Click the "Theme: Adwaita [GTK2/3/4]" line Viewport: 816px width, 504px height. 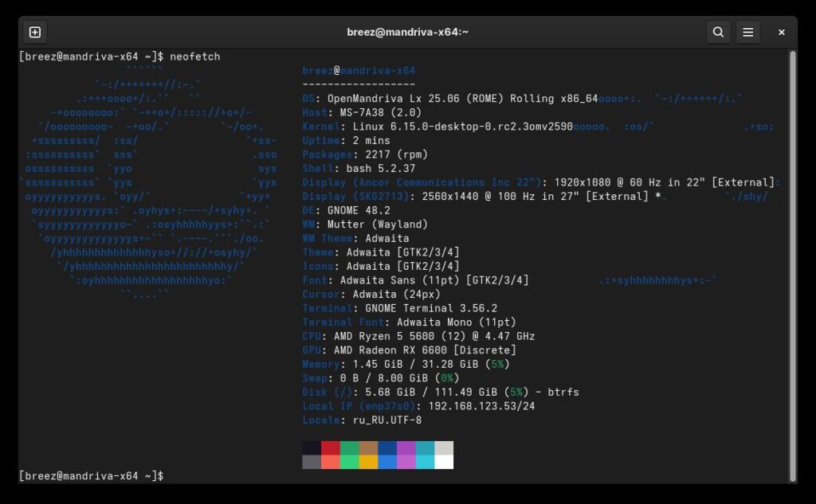tap(381, 252)
